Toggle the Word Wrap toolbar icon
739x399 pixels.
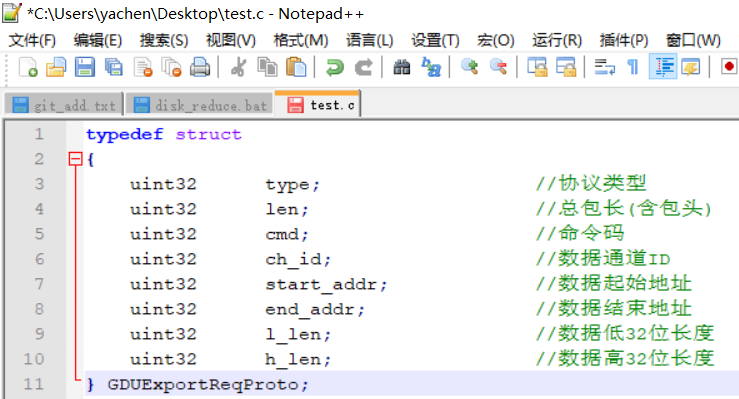point(605,67)
